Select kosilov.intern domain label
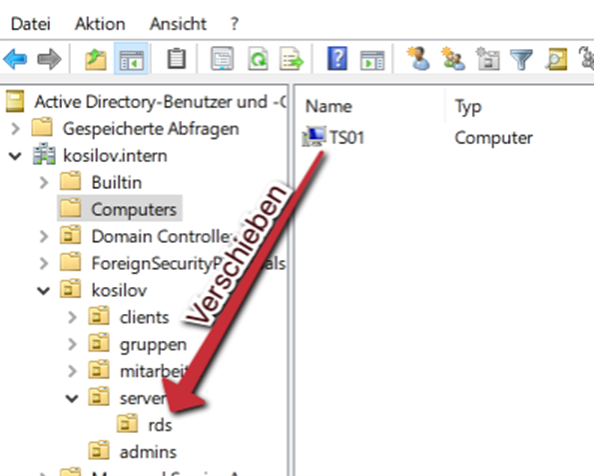 coord(115,156)
